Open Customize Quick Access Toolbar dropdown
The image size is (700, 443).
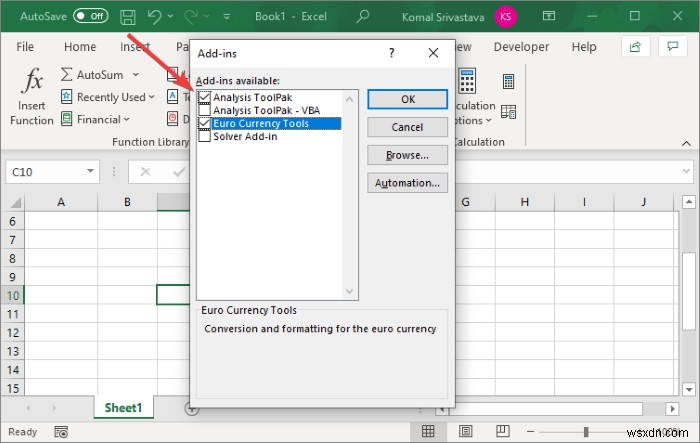[227, 17]
